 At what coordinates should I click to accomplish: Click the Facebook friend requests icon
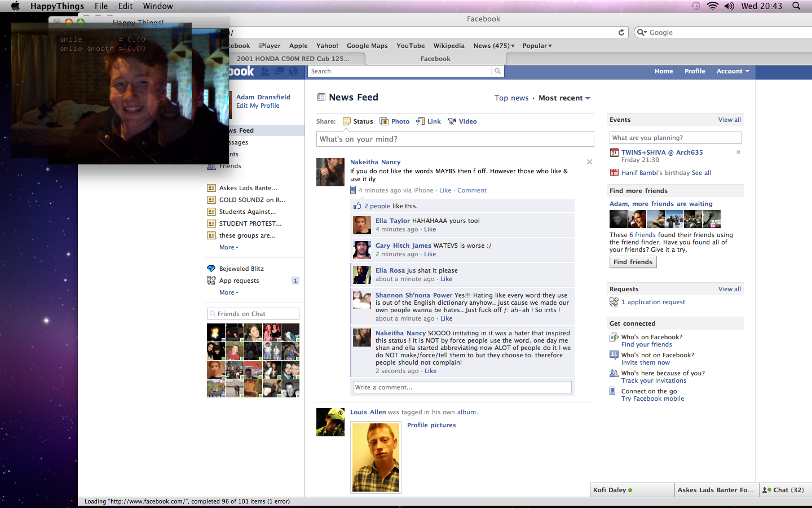point(264,71)
